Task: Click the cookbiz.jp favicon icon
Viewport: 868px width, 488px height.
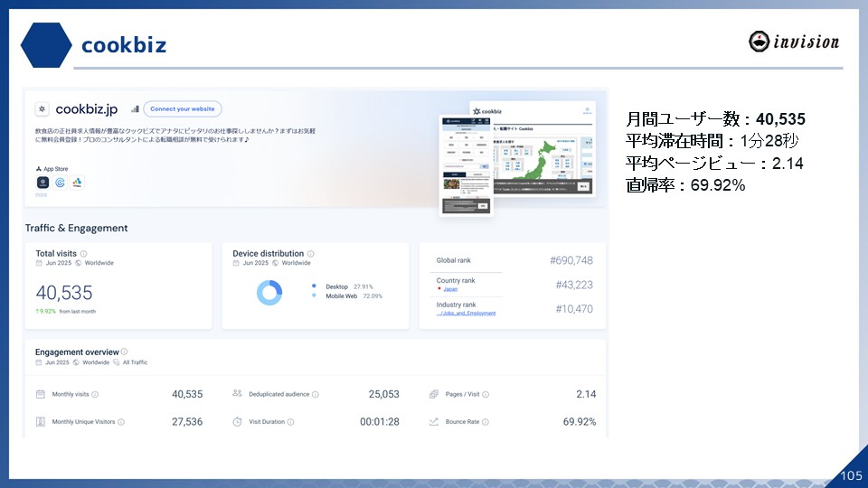Action: tap(42, 109)
